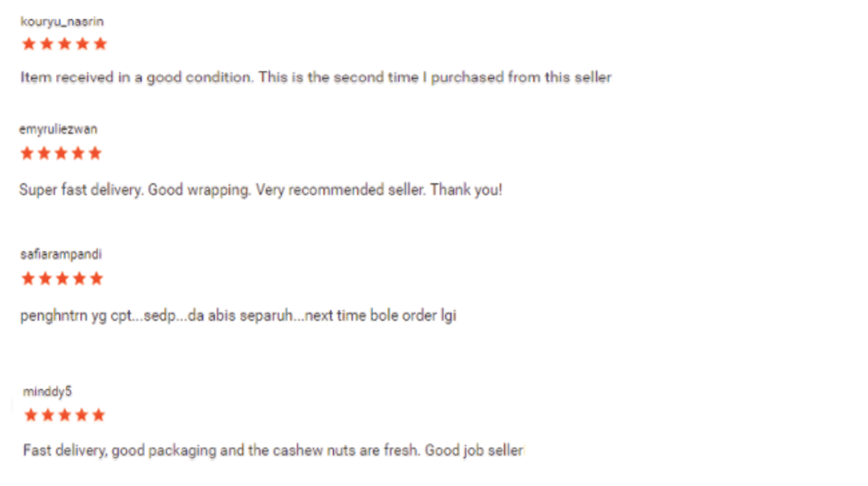The width and height of the screenshot is (868, 486).
Task: Click the "penghntrn yg cpt" review text
Action: 238,316
